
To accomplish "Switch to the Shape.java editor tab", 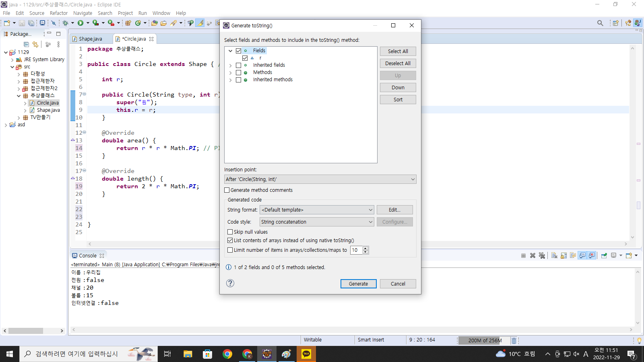I will [90, 39].
